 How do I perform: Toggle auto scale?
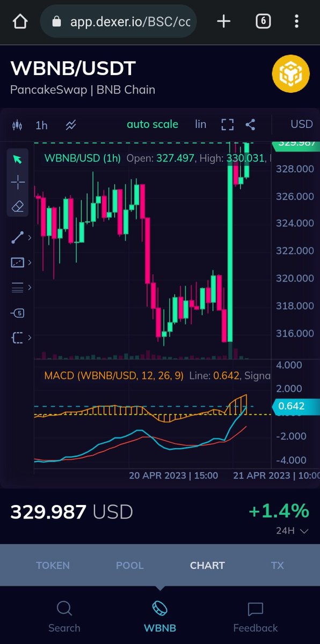tap(152, 125)
